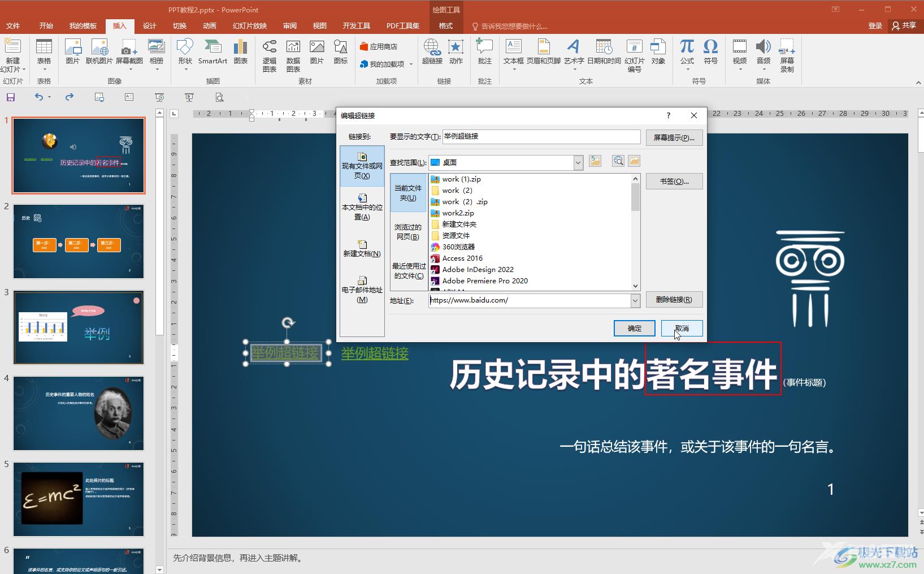
Task: Expand the 地址 address dropdown arrow
Action: click(x=635, y=301)
